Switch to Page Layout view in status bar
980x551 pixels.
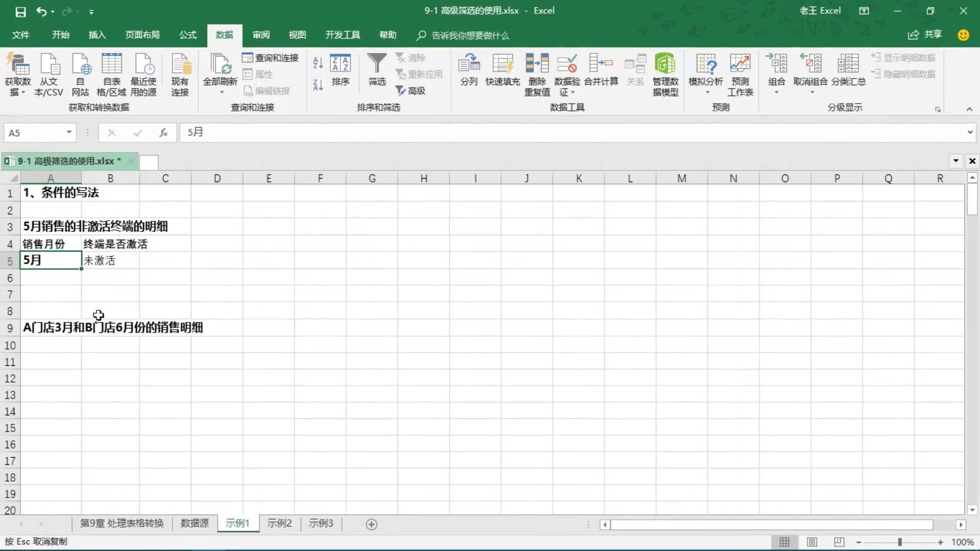[x=812, y=542]
